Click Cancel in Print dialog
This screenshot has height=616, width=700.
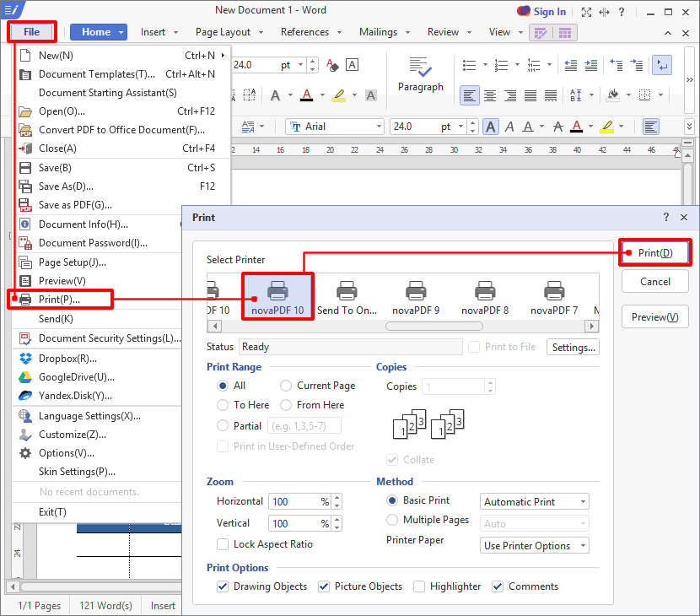click(x=655, y=282)
